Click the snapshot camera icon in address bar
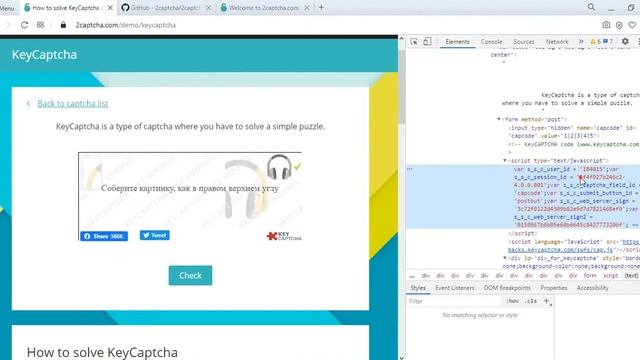Image resolution: width=640 pixels, height=360 pixels. coord(606,25)
